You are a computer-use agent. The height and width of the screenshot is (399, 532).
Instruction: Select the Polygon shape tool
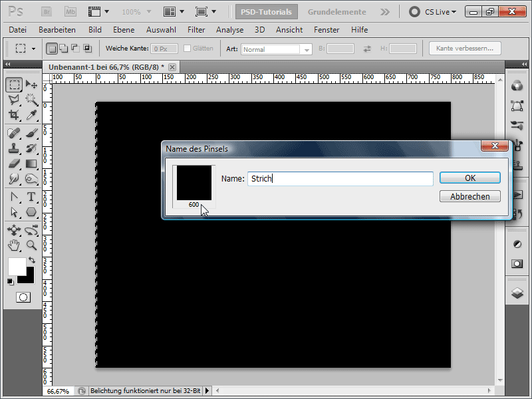tap(31, 212)
